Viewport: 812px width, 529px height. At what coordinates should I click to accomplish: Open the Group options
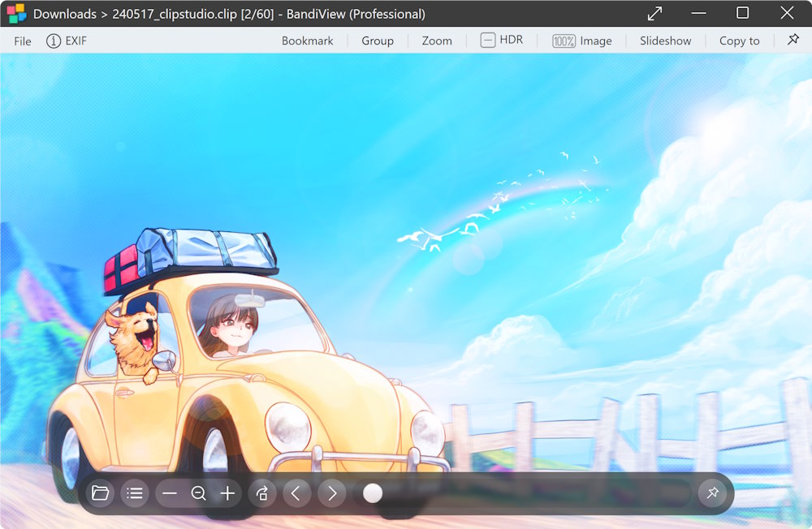click(x=378, y=40)
